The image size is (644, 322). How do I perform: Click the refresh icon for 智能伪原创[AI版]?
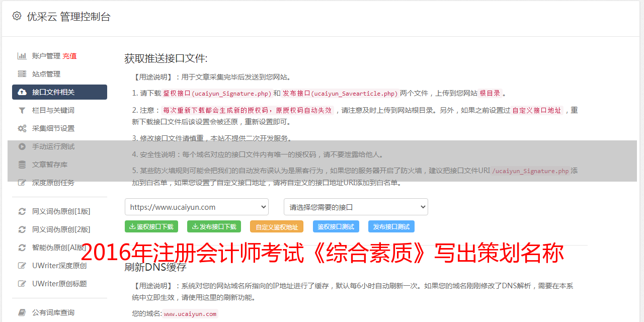pyautogui.click(x=22, y=248)
